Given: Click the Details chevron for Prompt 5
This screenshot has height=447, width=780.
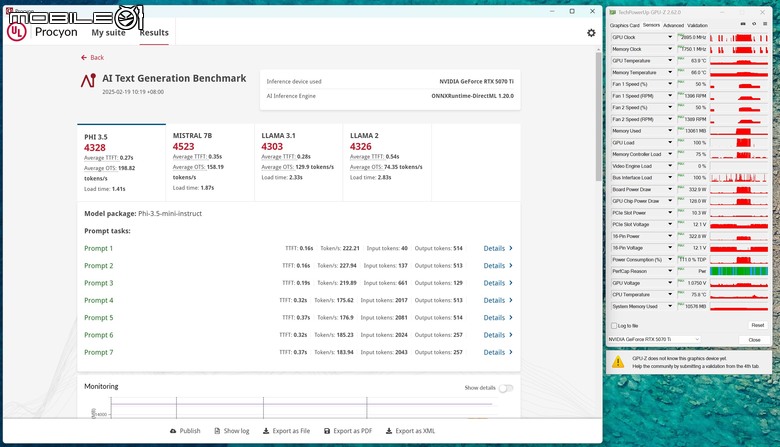Looking at the screenshot, I should [x=511, y=318].
